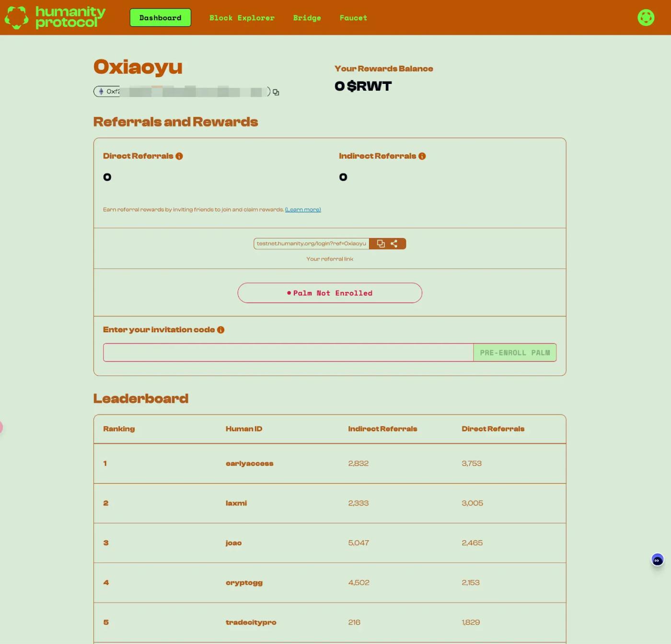This screenshot has height=644, width=671.
Task: Click the Referrals and Rewards heading
Action: tap(175, 122)
